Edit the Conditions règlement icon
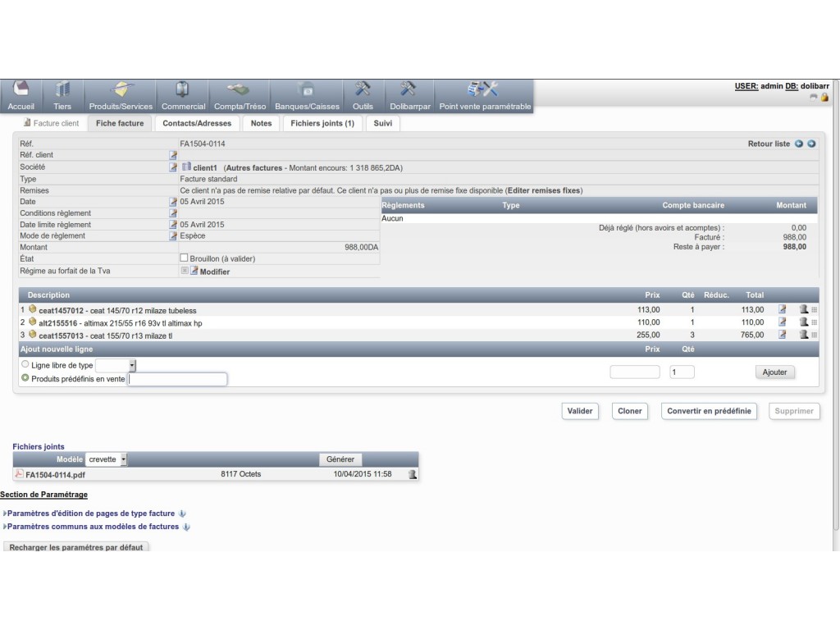Viewport: 840px width, 630px height. pos(173,213)
